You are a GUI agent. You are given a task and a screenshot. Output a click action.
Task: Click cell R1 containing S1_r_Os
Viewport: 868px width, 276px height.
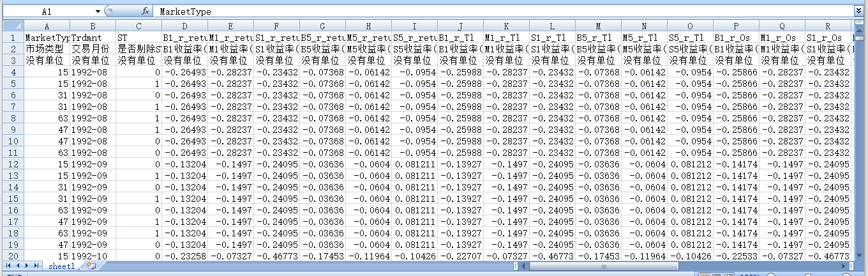click(x=828, y=37)
